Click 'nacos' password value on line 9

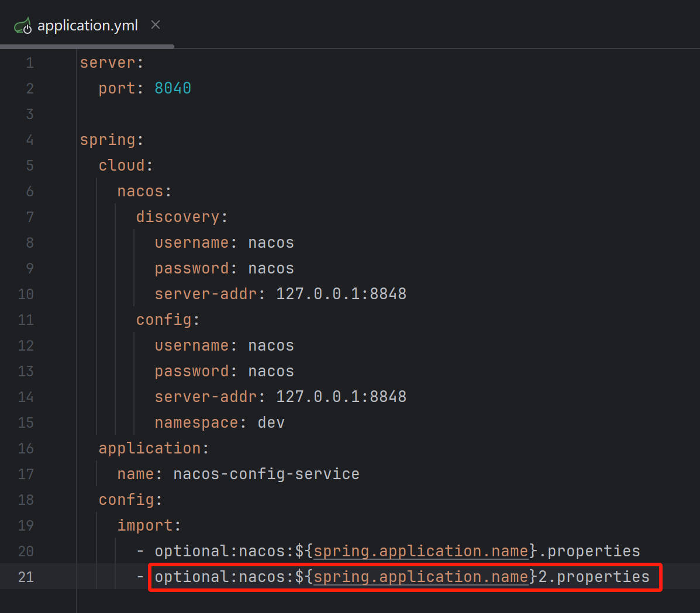pyautogui.click(x=271, y=269)
